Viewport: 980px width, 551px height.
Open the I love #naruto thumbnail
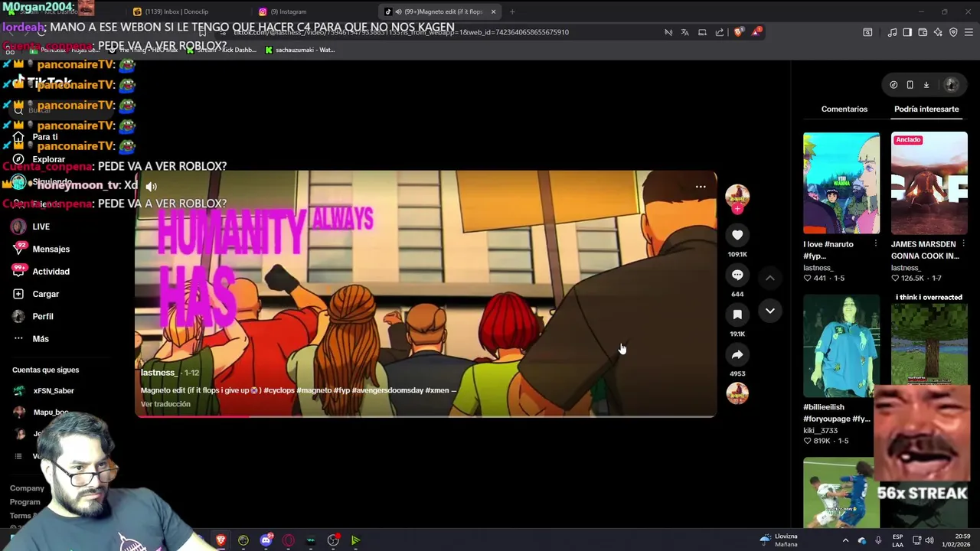(841, 183)
